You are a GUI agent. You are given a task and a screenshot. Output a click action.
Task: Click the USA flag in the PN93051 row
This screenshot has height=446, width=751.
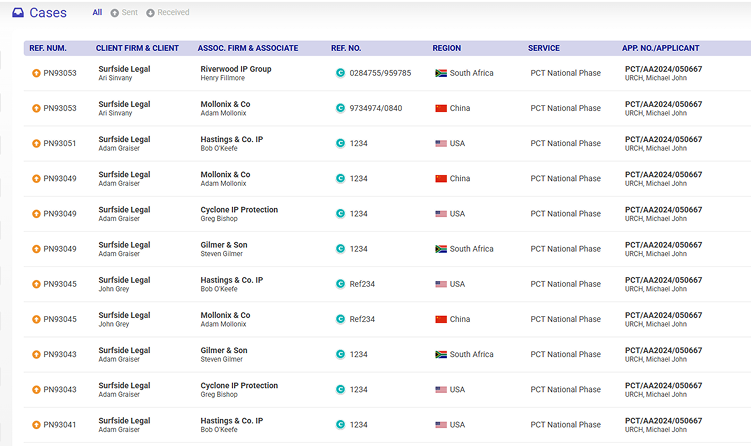tap(441, 143)
